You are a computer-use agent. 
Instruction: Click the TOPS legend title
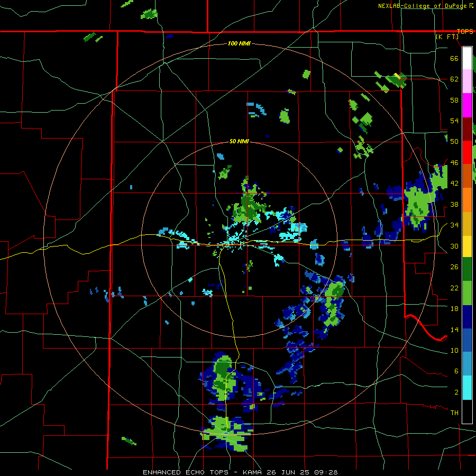(465, 31)
